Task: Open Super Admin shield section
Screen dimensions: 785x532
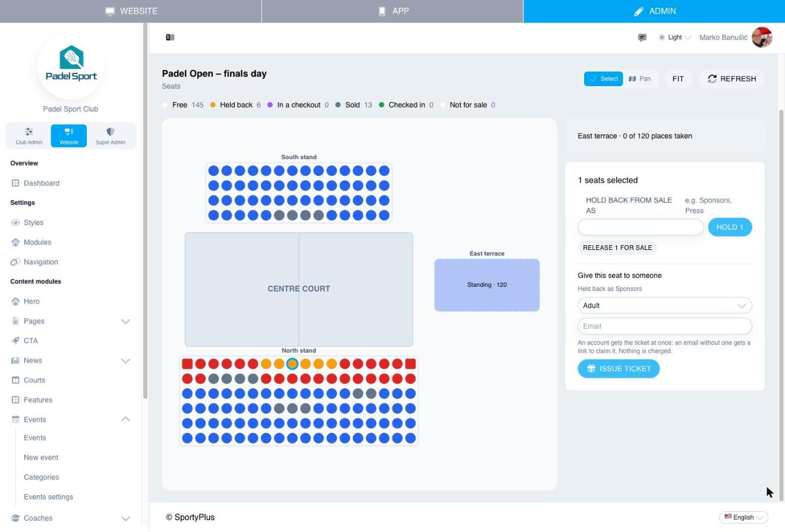Action: pyautogui.click(x=110, y=136)
